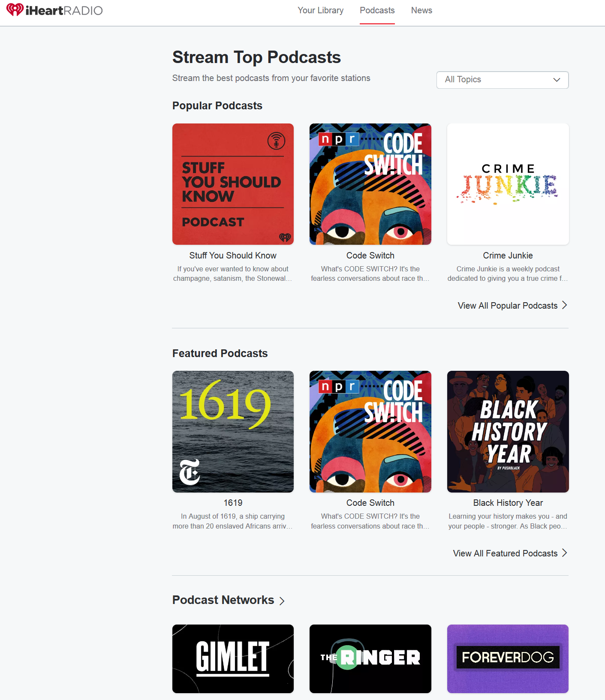Open the Your Library tab
Image resolution: width=605 pixels, height=700 pixels.
coord(321,10)
